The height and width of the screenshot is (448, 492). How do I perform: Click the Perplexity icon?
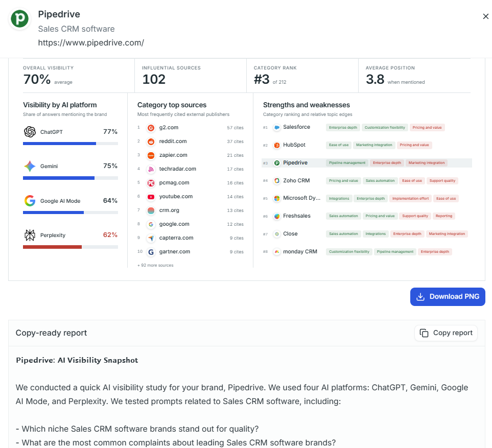coord(30,235)
